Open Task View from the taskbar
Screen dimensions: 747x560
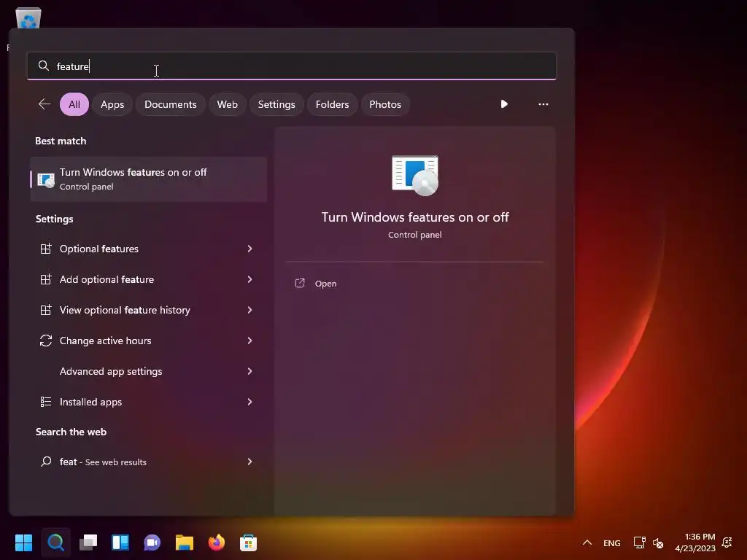[x=88, y=542]
